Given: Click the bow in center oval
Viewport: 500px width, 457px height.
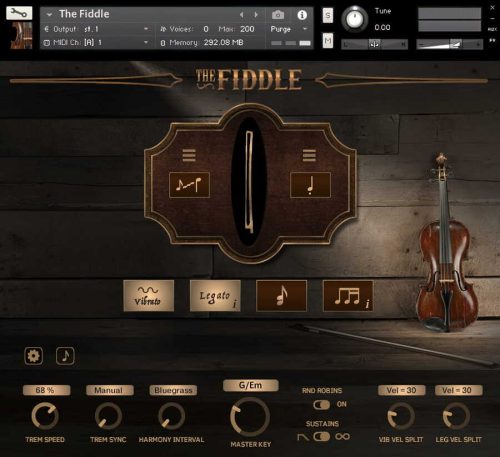Looking at the screenshot, I should point(249,182).
